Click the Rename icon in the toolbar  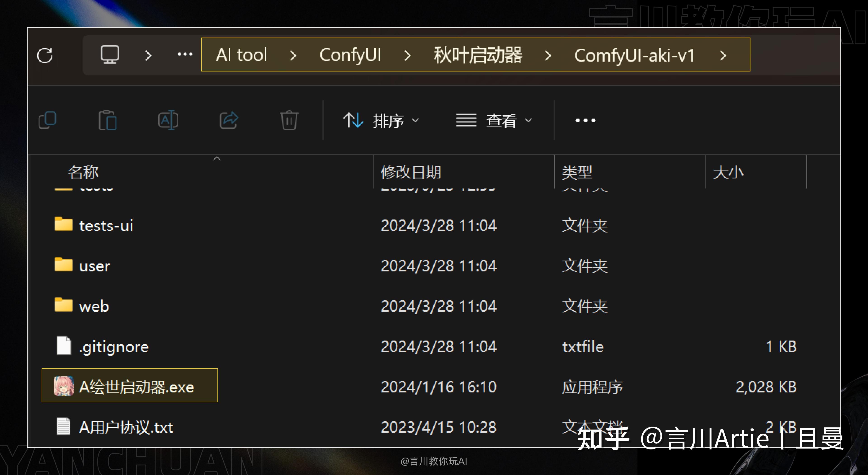pyautogui.click(x=168, y=120)
